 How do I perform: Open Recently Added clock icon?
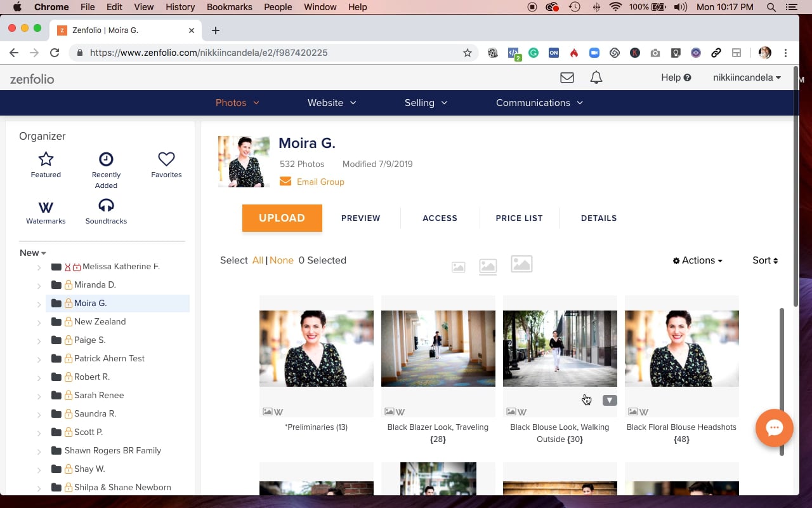click(106, 159)
